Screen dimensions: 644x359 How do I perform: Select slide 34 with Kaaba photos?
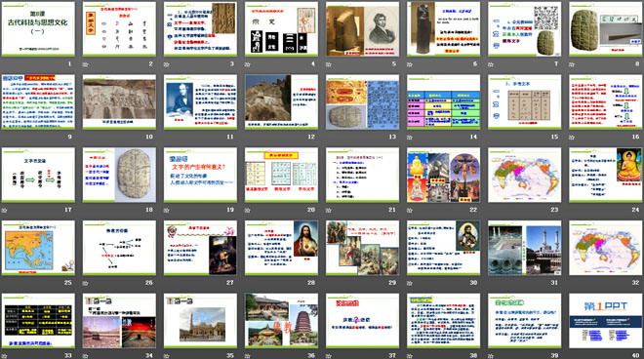(119, 320)
